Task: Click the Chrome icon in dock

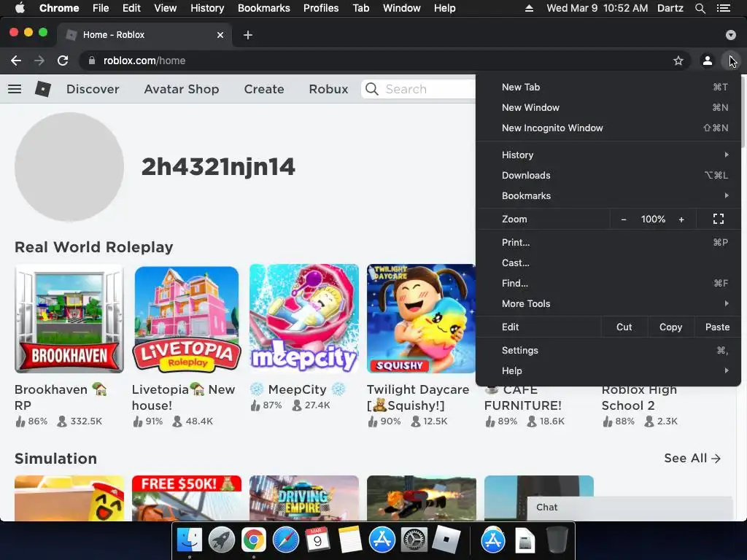Action: pyautogui.click(x=253, y=540)
